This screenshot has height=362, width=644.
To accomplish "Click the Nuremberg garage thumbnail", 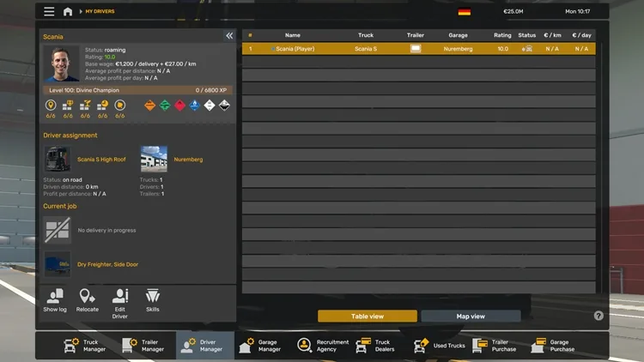I will [154, 159].
